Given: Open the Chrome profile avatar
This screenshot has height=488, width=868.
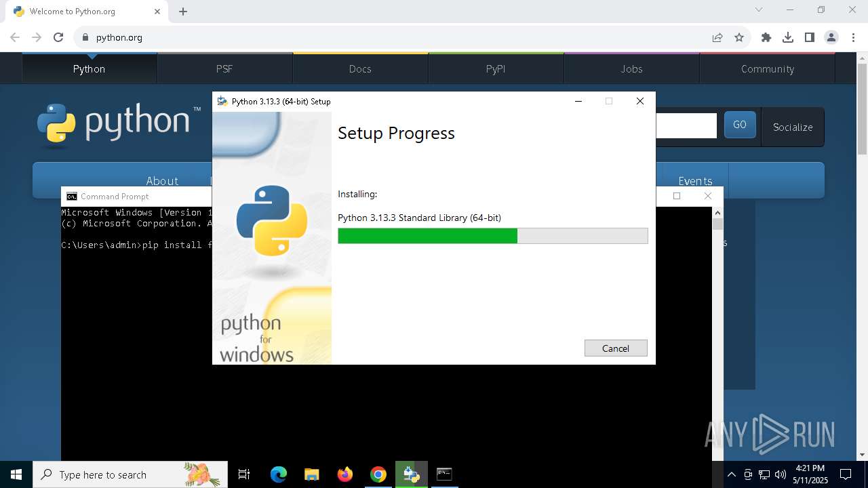Looking at the screenshot, I should [831, 37].
